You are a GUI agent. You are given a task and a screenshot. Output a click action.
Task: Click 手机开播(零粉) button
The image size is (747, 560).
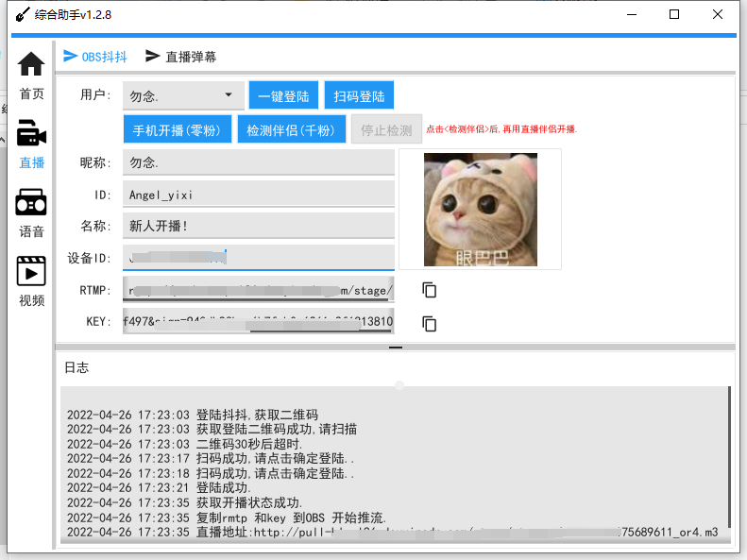[x=178, y=129]
